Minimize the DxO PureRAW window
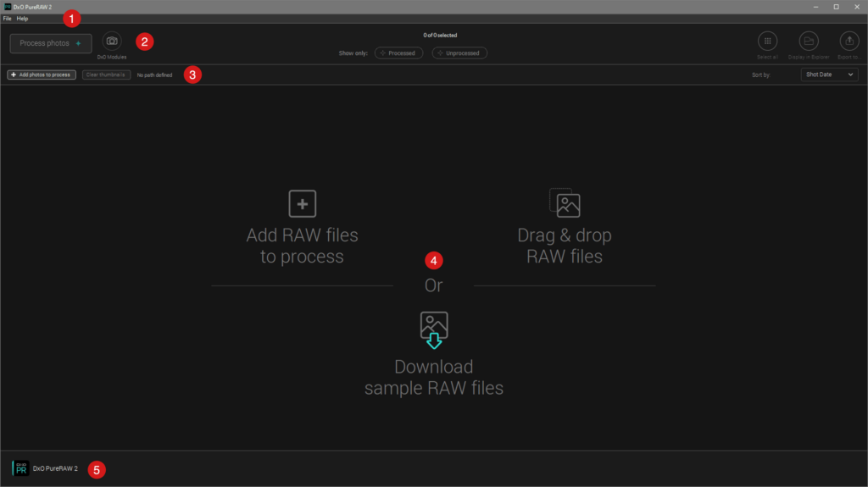 (815, 7)
